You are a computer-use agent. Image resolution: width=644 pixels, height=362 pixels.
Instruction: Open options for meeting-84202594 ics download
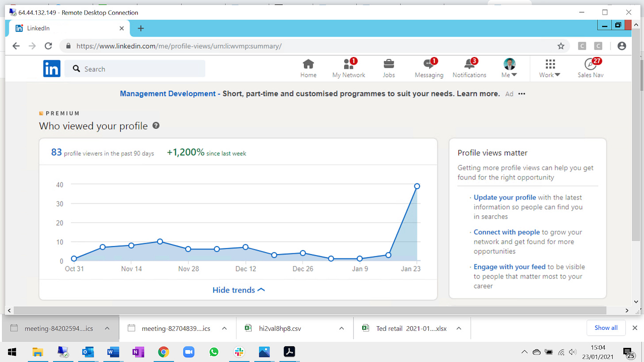click(x=107, y=328)
